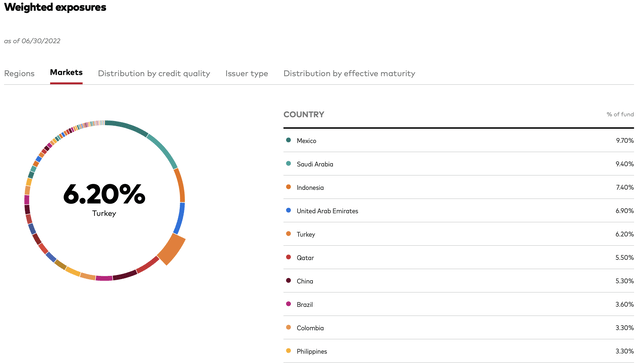Click the dark teal Mexico donut segment
The height and width of the screenshot is (363, 640).
click(x=127, y=126)
